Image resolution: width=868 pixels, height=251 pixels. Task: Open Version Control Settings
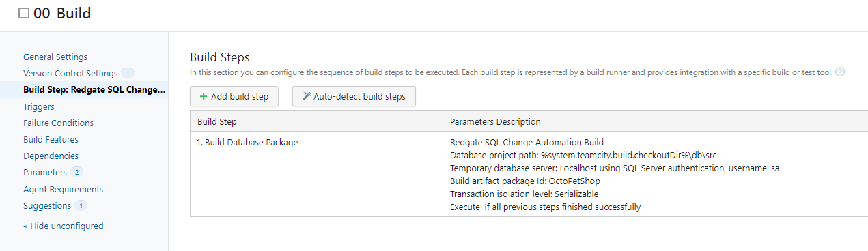coord(70,74)
